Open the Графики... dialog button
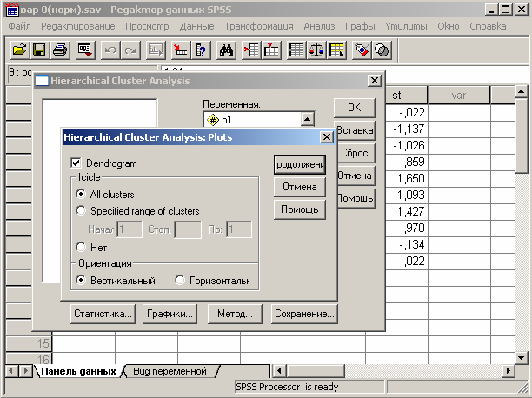 coord(170,314)
